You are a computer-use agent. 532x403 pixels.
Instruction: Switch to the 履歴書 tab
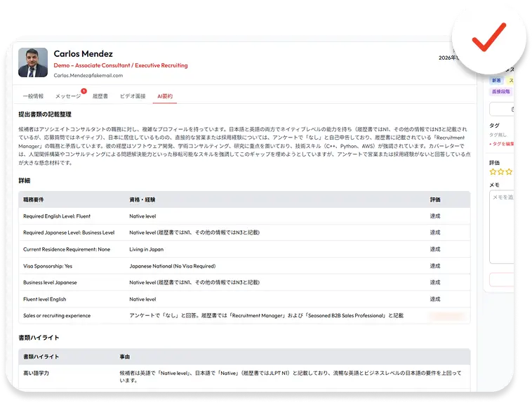tap(100, 96)
